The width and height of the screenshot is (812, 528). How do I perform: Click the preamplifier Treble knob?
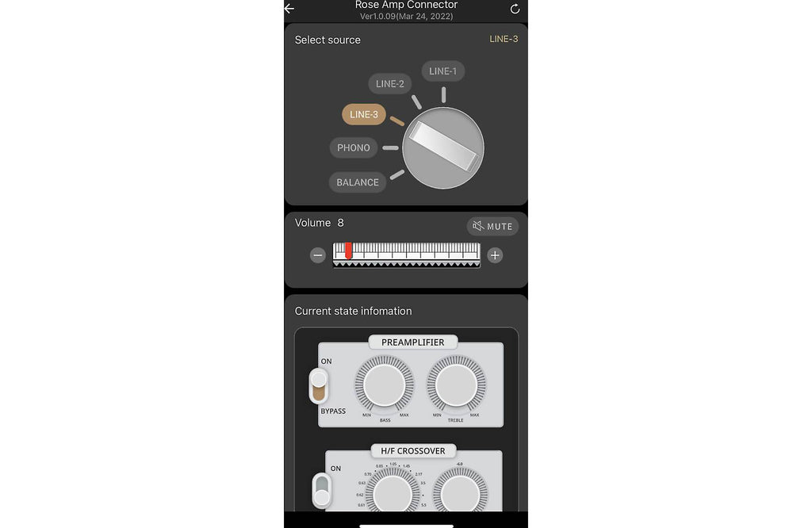pyautogui.click(x=456, y=385)
